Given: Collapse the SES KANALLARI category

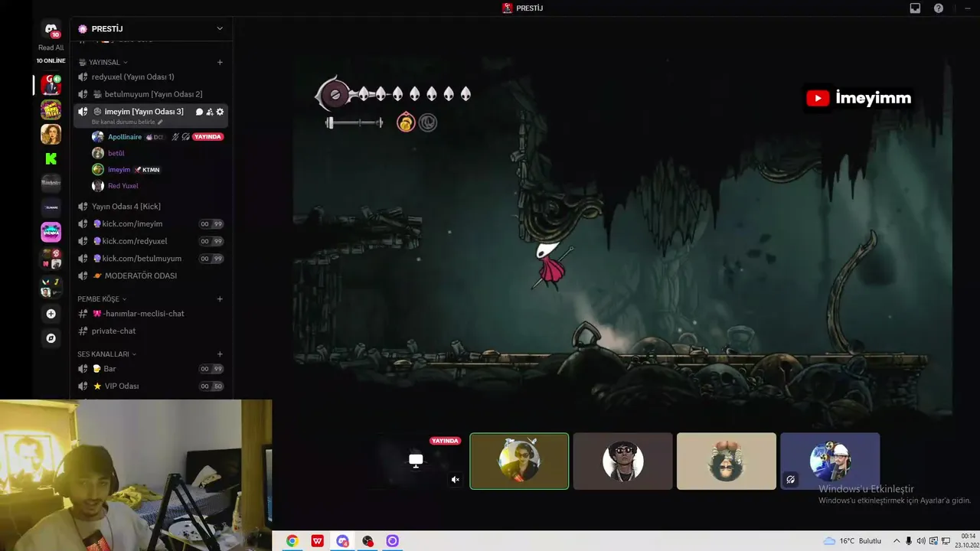Looking at the screenshot, I should coord(106,354).
